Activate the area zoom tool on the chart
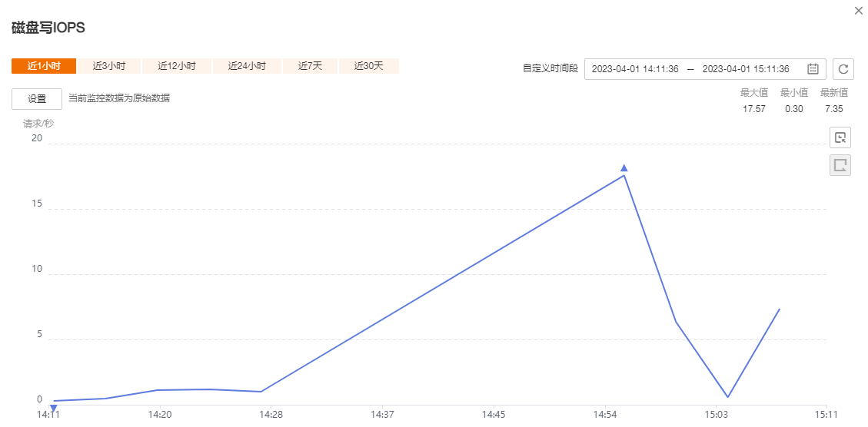Viewport: 868px width, 427px height. point(840,138)
